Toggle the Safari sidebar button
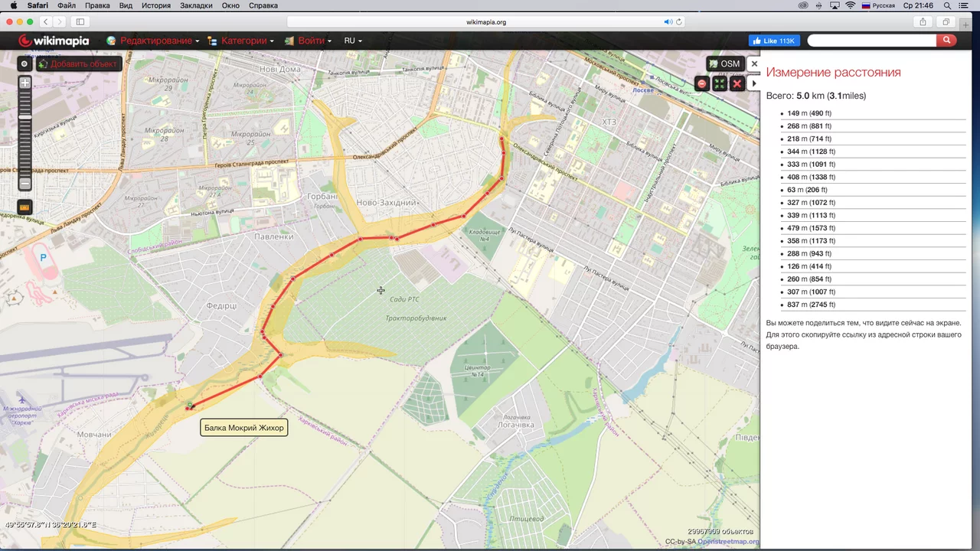Screen dimensions: 980x551 pos(80,22)
